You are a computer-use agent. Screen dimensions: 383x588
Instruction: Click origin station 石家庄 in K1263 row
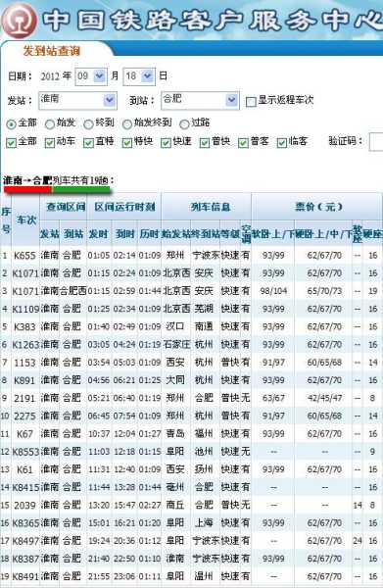[176, 345]
